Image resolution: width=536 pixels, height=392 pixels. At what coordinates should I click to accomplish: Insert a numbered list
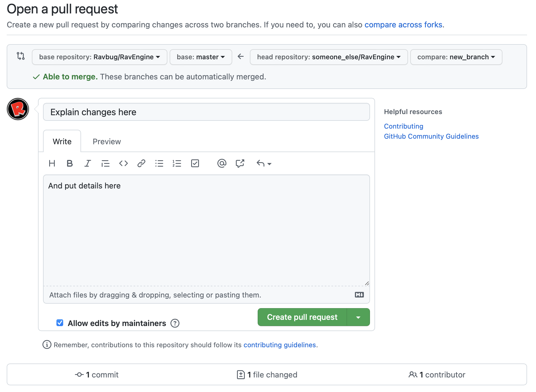tap(177, 163)
